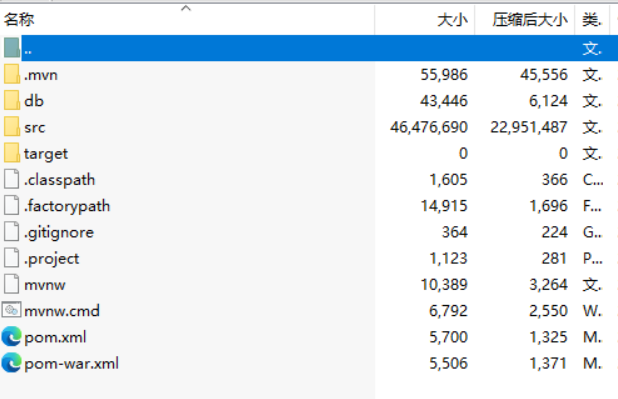Click the .gitignore file icon
This screenshot has height=399, width=618.
point(11,231)
